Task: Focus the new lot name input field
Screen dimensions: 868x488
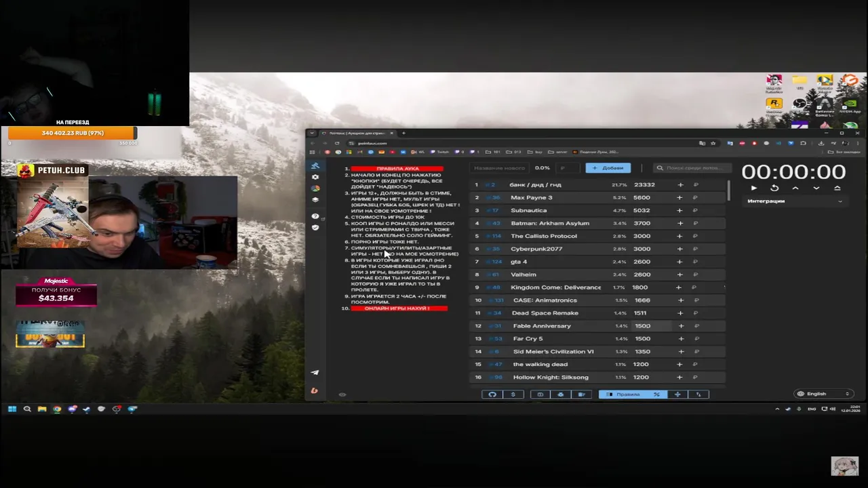Action: [499, 167]
